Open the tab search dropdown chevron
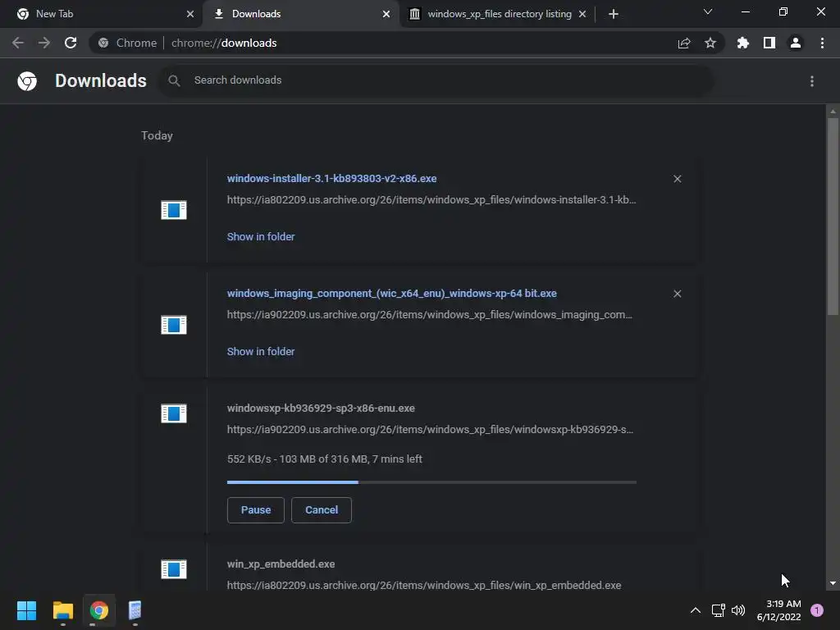The width and height of the screenshot is (840, 630). click(708, 11)
